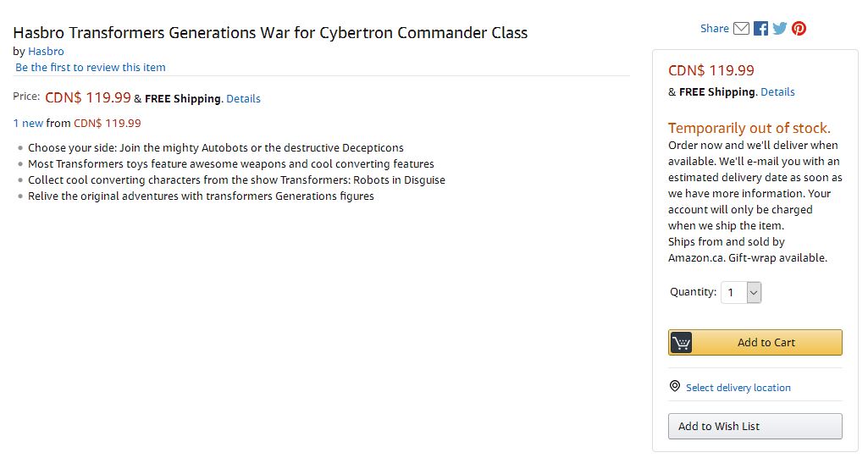
Task: Share on Facebook icon
Action: click(x=760, y=29)
